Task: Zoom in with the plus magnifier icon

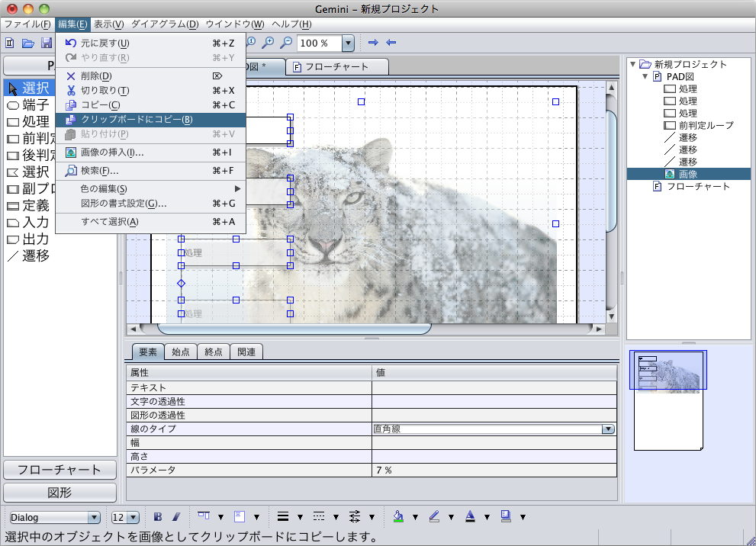Action: coord(268,43)
